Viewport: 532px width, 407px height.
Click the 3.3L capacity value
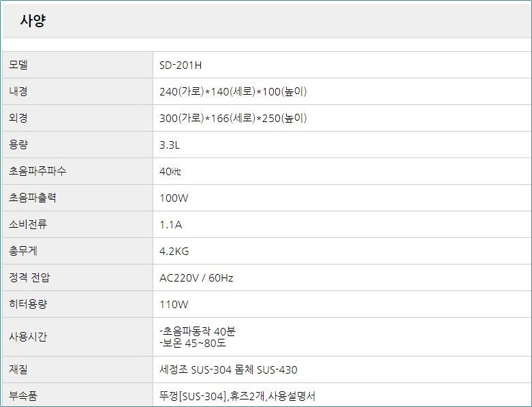pyautogui.click(x=170, y=145)
